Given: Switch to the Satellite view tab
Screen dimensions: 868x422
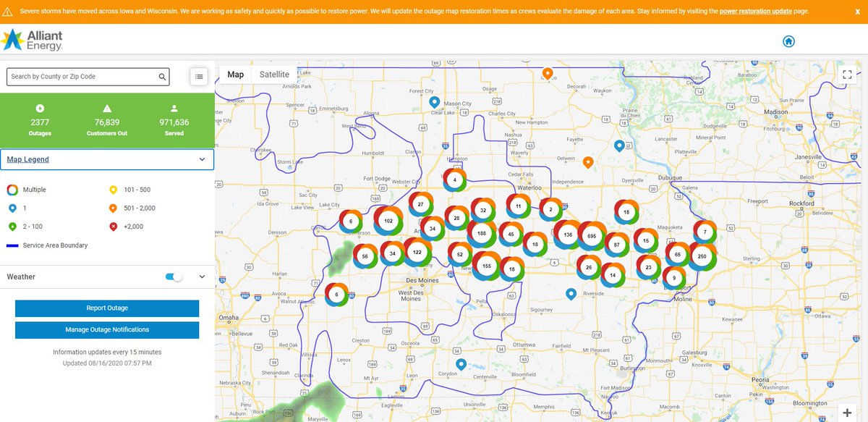Looking at the screenshot, I should pyautogui.click(x=274, y=75).
